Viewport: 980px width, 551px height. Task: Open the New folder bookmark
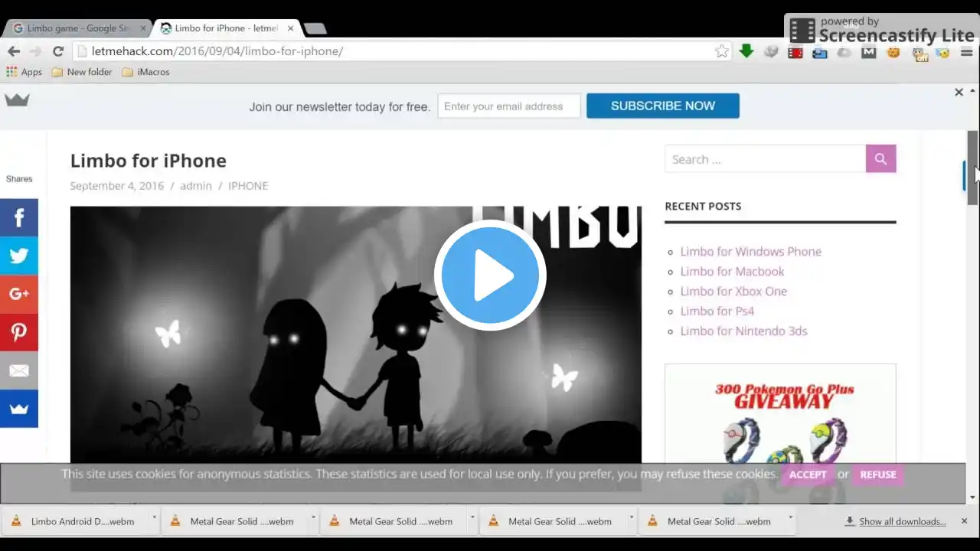click(x=81, y=72)
